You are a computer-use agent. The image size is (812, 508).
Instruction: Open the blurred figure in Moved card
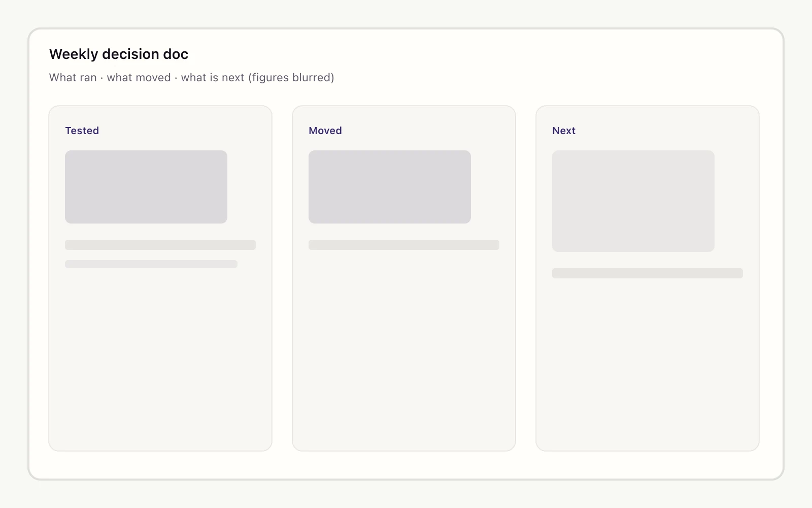pyautogui.click(x=390, y=187)
